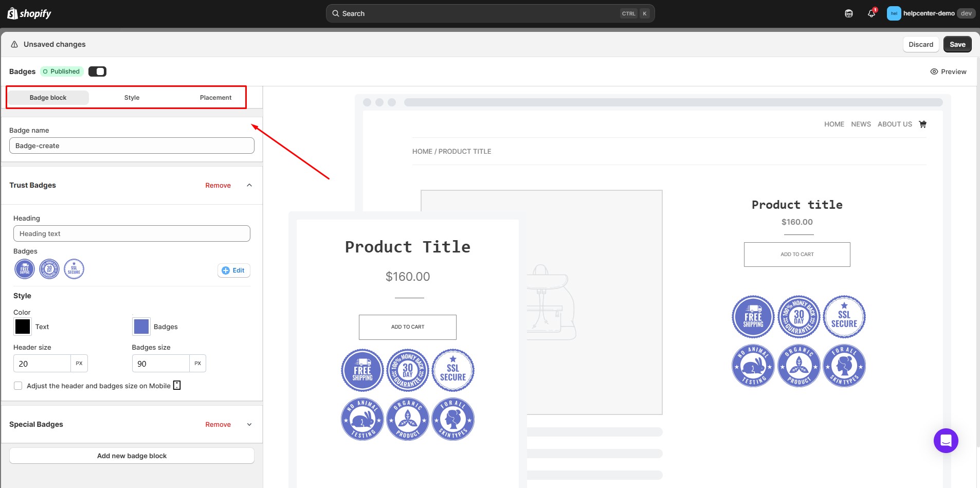Click the Heading text input field
Screen dimensions: 980x488
coord(132,233)
